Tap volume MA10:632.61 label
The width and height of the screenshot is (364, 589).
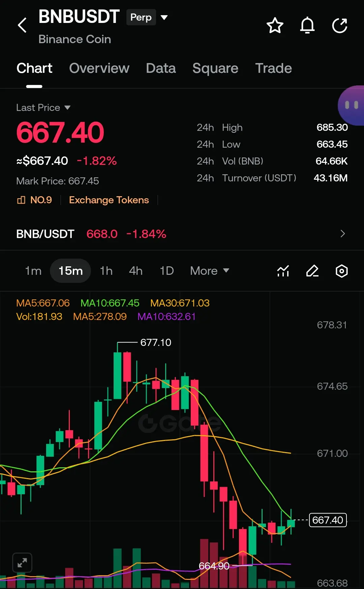(x=166, y=317)
